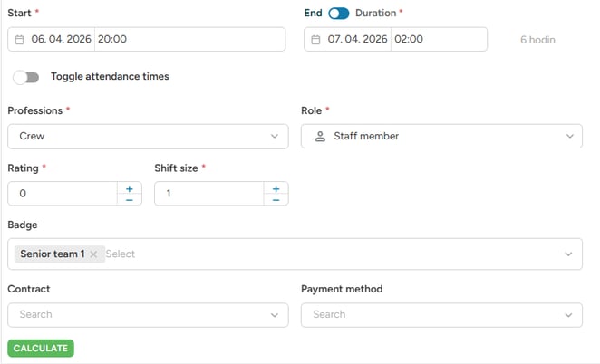Click the Start date 06. 04. 2026

pos(60,40)
